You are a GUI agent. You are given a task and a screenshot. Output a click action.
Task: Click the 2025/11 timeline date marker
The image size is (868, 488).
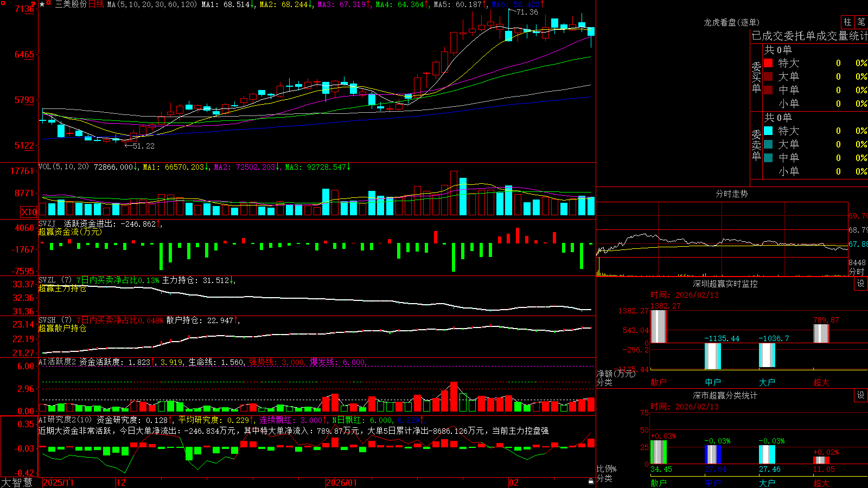[58, 483]
